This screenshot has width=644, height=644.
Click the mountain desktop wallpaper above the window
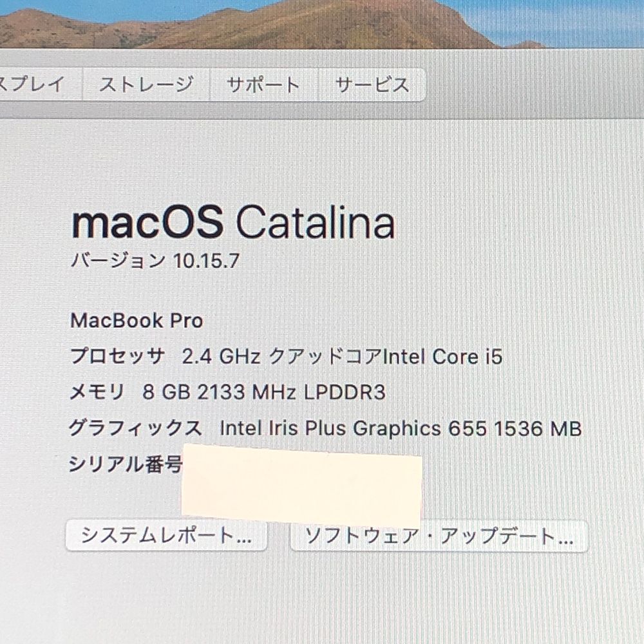(322, 24)
